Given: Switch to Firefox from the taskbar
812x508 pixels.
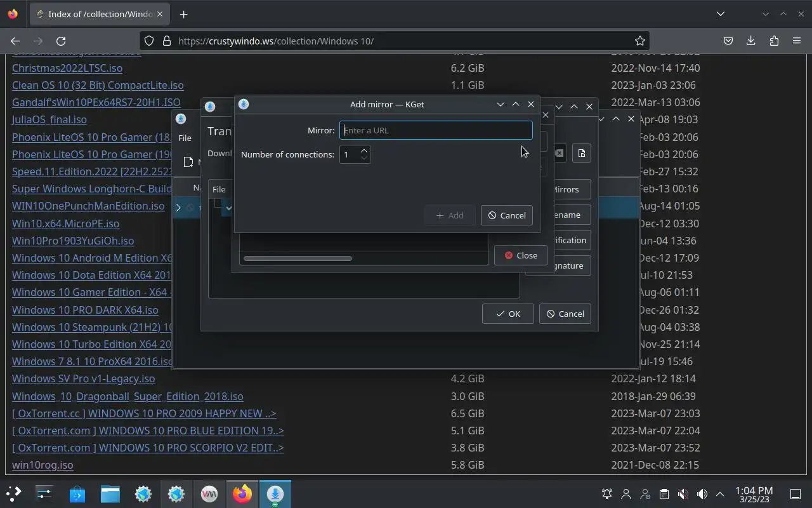Looking at the screenshot, I should 242,493.
